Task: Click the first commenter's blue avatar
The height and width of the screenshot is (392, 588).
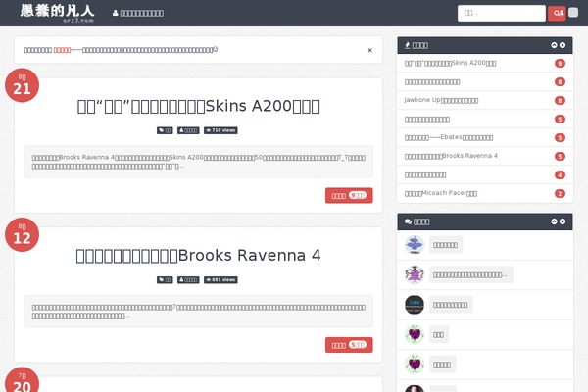Action: pyautogui.click(x=415, y=245)
